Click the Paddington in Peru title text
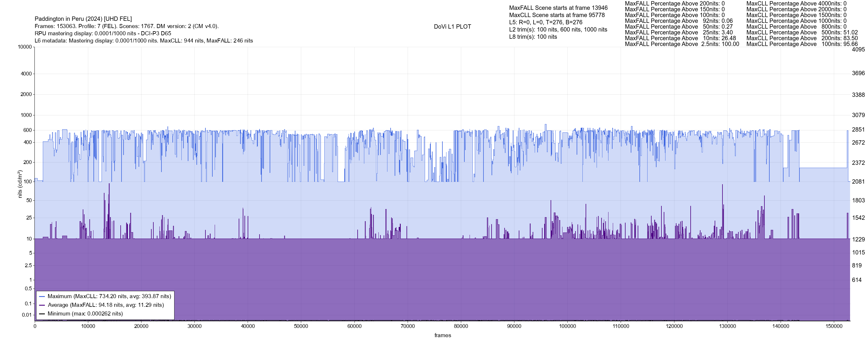The image size is (868, 347). [83, 19]
